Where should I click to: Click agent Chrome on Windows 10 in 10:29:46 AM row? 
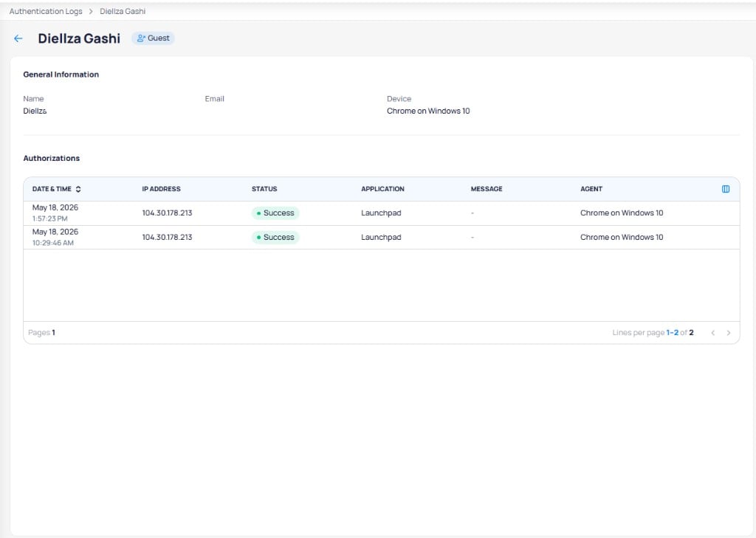[622, 237]
